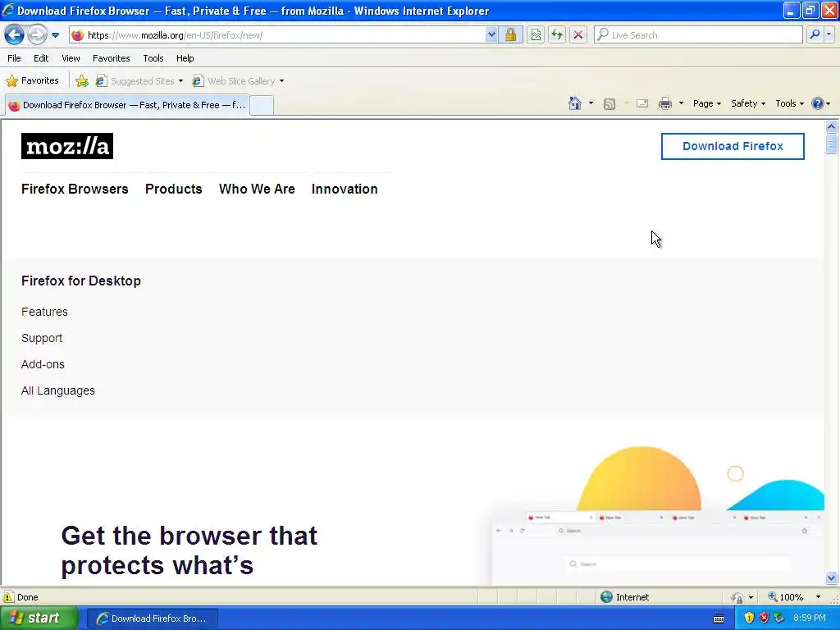Click the All Languages link

pyautogui.click(x=58, y=390)
